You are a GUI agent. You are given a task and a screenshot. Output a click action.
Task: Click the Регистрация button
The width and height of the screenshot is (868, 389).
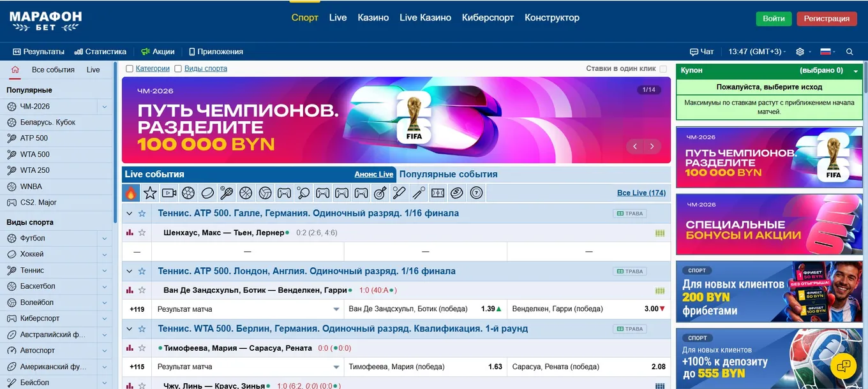(x=827, y=18)
